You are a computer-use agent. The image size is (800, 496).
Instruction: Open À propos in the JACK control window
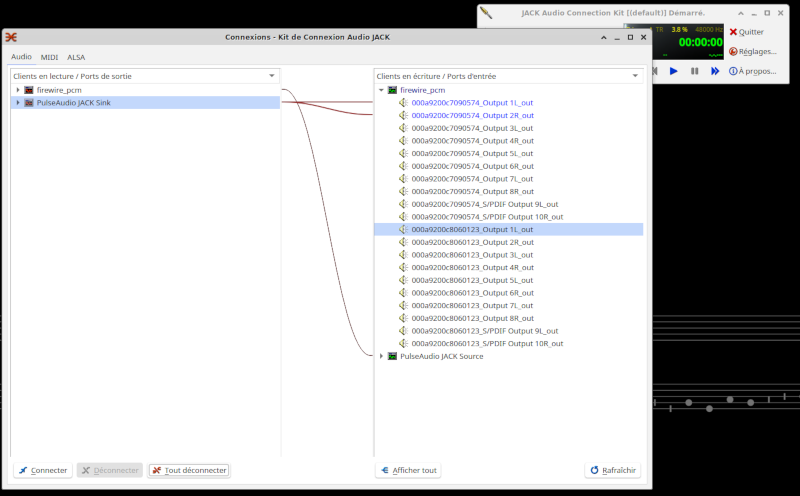pyautogui.click(x=753, y=71)
